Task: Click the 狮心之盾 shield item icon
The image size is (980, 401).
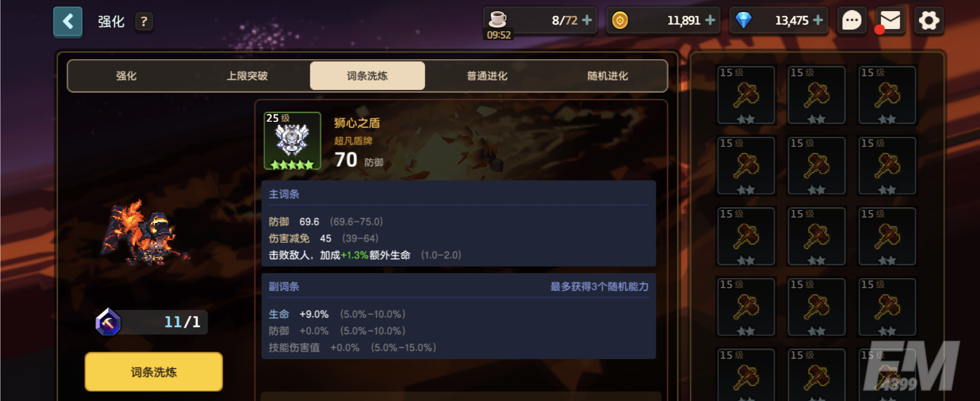Action: [292, 141]
